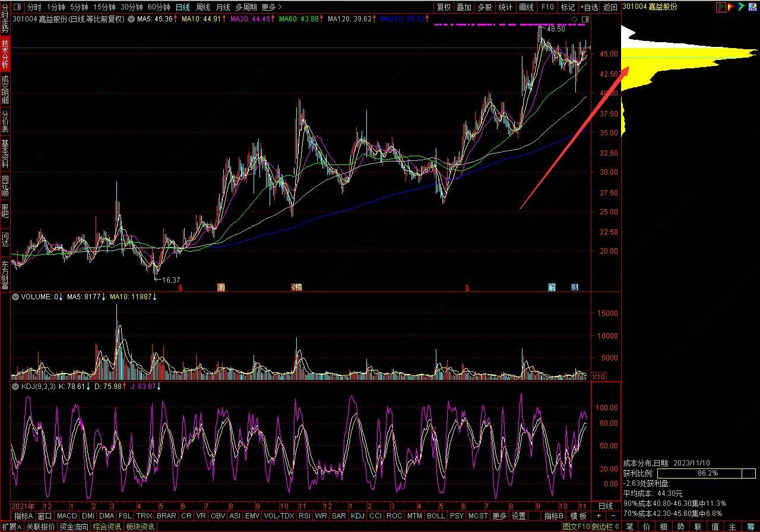This screenshot has width=760, height=532.
Task: Open indicator 设置 settings
Action: point(519,516)
